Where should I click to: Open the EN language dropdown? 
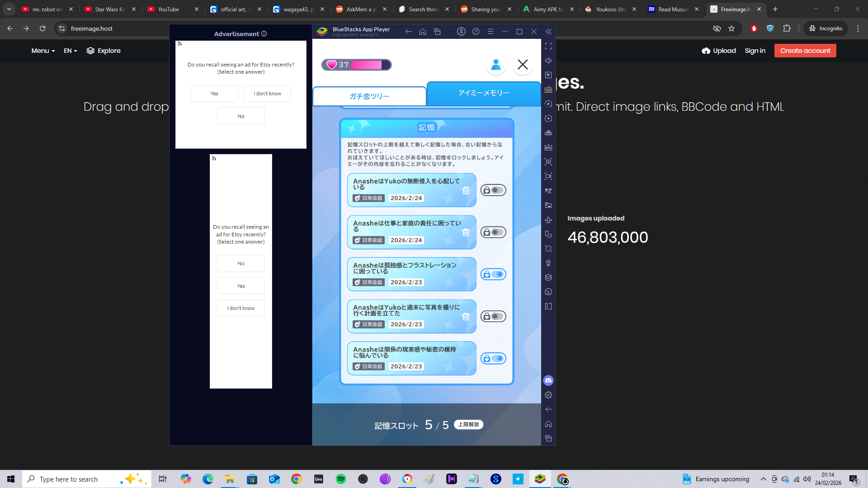click(x=70, y=51)
